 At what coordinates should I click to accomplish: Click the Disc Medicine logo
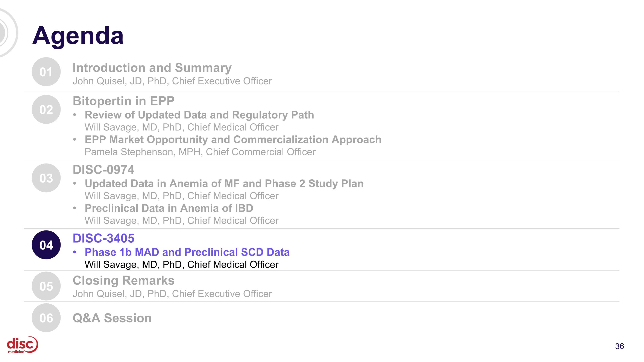coord(23,345)
